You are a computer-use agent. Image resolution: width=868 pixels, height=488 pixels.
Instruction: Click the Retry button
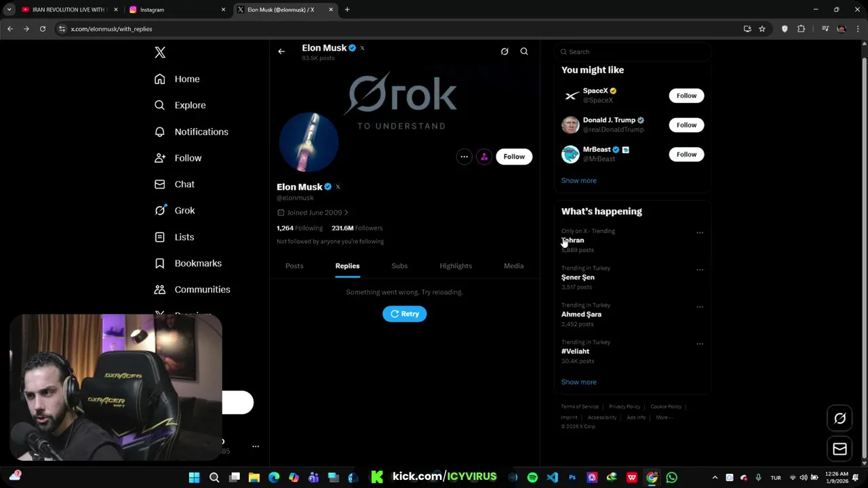pos(405,314)
